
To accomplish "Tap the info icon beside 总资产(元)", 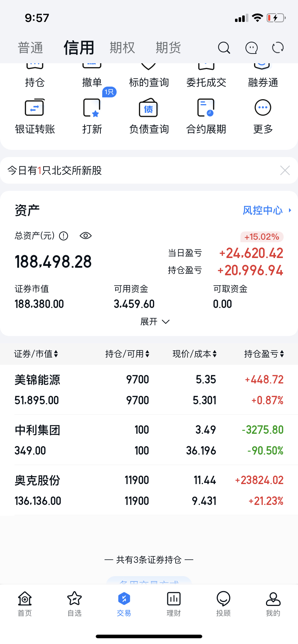I will tap(64, 236).
